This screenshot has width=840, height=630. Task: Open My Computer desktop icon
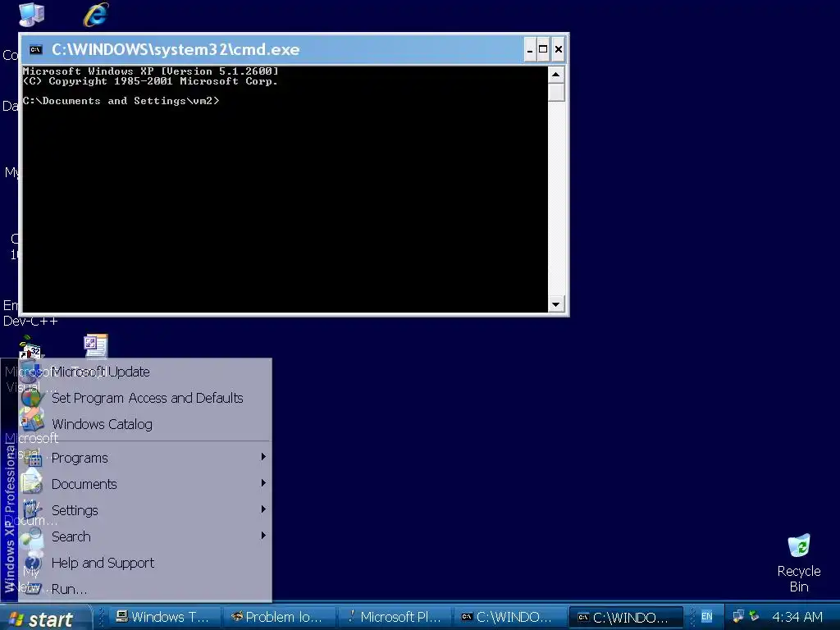pos(31,15)
